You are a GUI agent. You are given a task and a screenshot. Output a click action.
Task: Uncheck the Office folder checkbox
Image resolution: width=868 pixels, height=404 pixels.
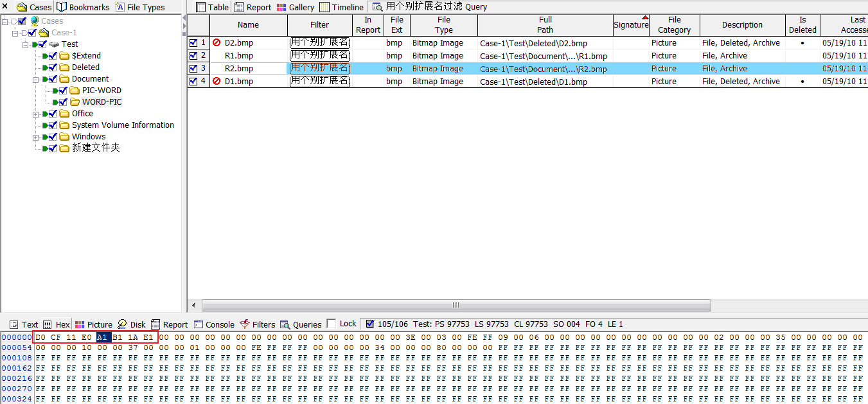tap(53, 114)
